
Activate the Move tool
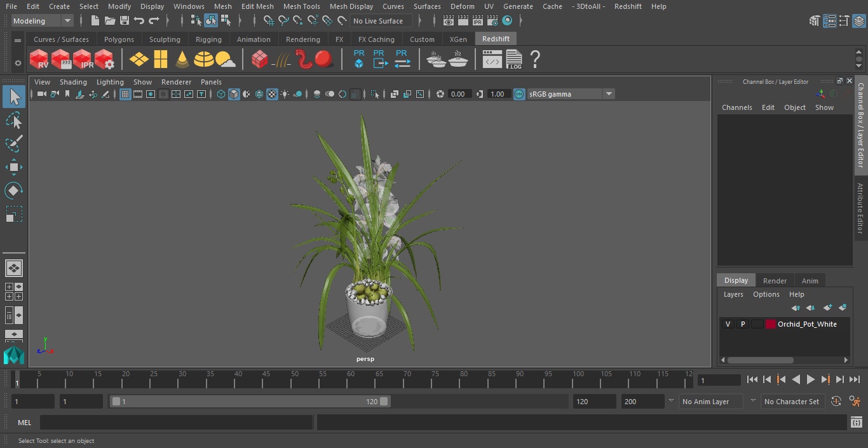13,167
